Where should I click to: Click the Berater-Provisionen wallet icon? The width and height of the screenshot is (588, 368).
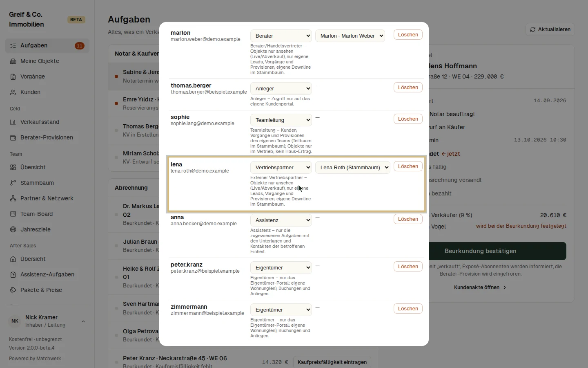pyautogui.click(x=13, y=138)
